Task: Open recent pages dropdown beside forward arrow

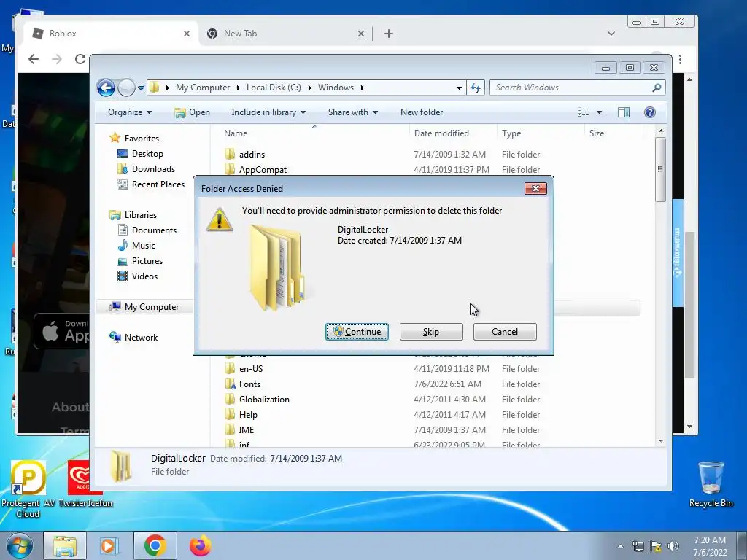Action: (141, 88)
